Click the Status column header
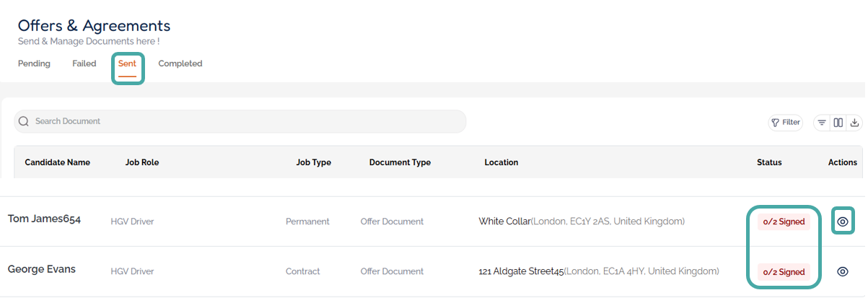Screen dimensions: 868x298 [769, 162]
